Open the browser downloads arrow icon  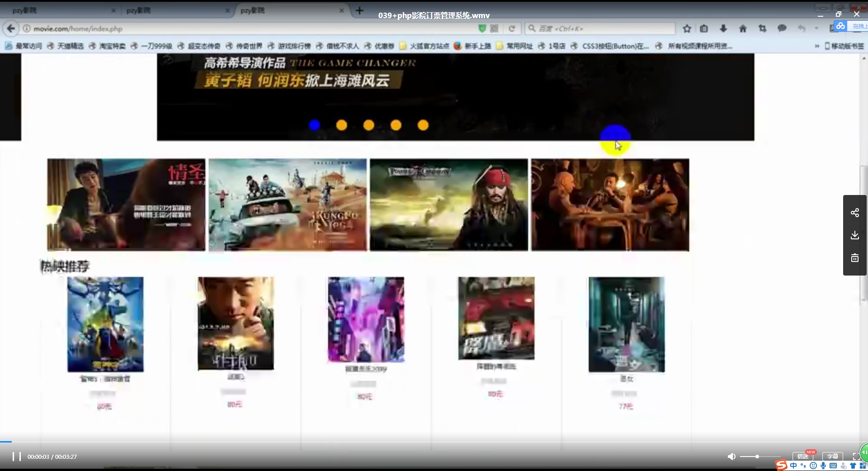coord(723,29)
